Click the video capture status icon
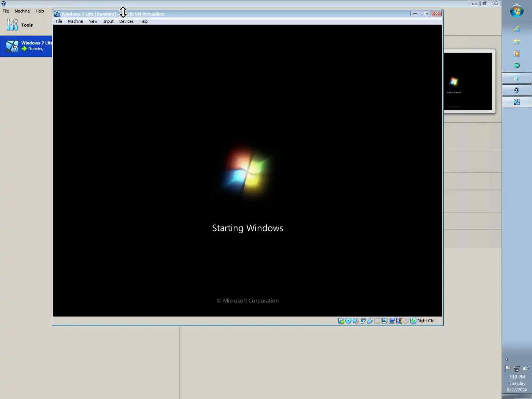532x399 pixels. click(391, 321)
